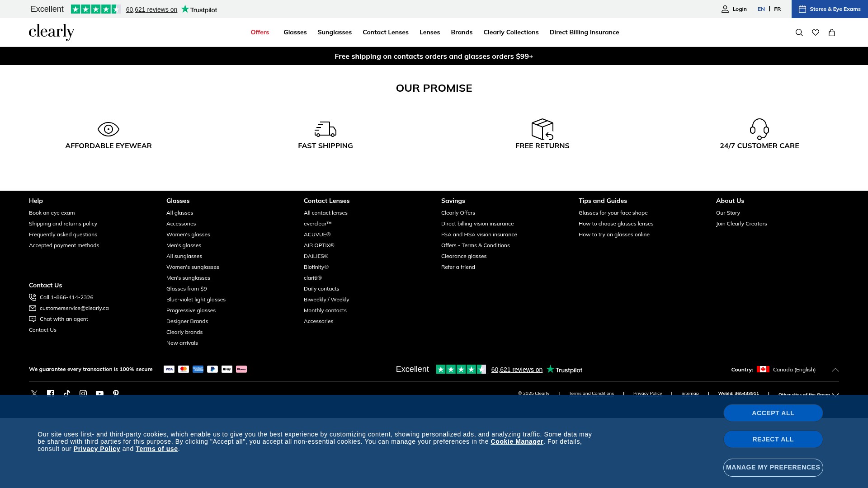The height and width of the screenshot is (488, 868).
Task: Expand Other sites of the Group
Action: (808, 395)
